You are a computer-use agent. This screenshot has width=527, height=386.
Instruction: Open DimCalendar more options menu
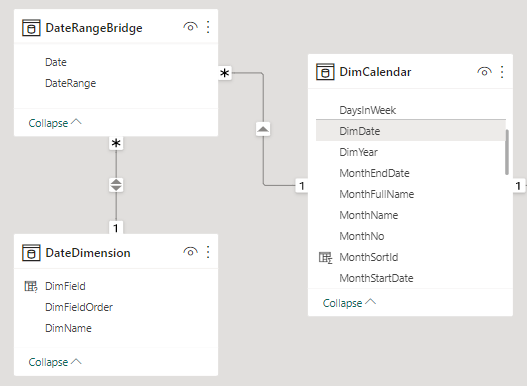(502, 72)
